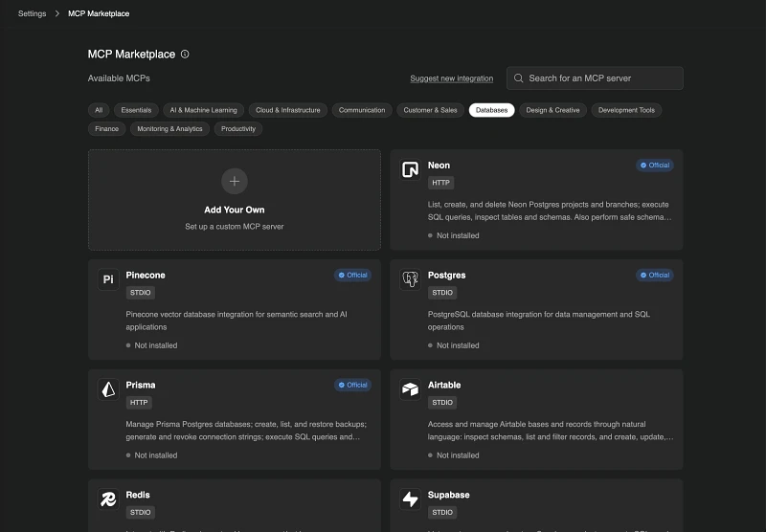
Task: Open the Pinecone card title
Action: pyautogui.click(x=146, y=275)
